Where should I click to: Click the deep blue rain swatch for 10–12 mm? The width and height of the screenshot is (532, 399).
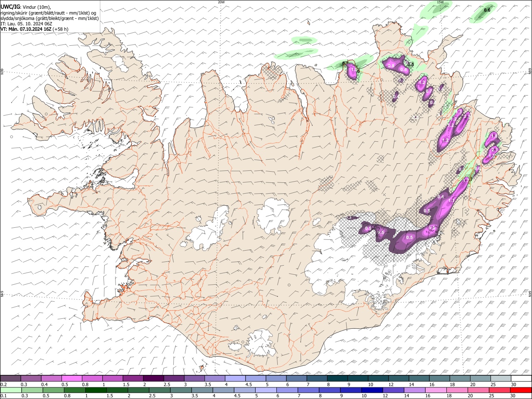372,390
